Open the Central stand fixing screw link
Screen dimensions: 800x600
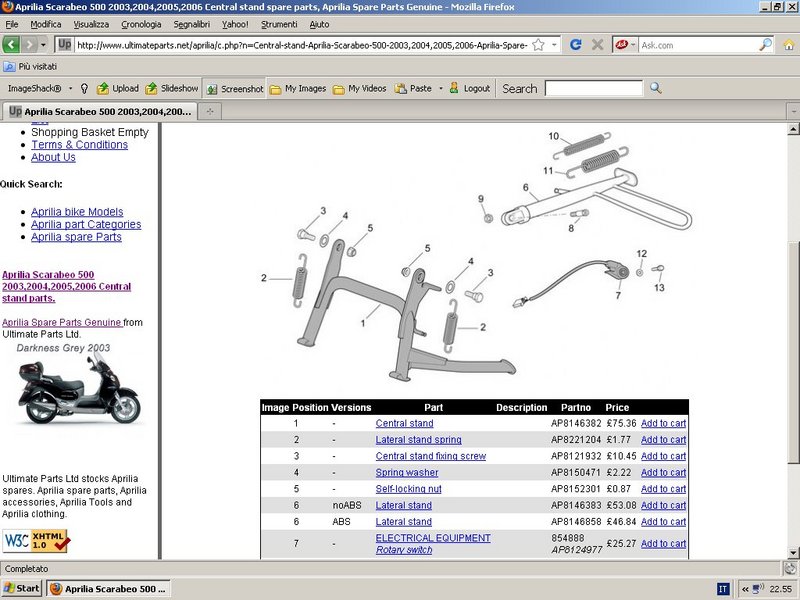431,456
